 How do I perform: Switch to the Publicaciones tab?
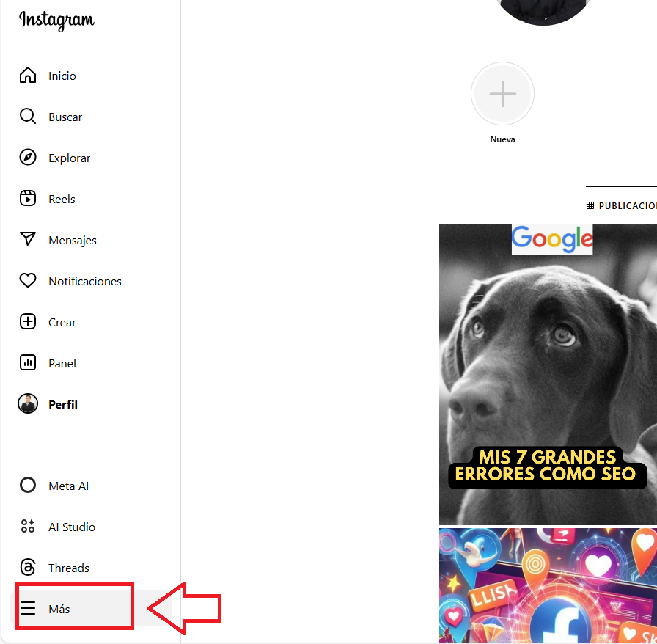click(621, 206)
